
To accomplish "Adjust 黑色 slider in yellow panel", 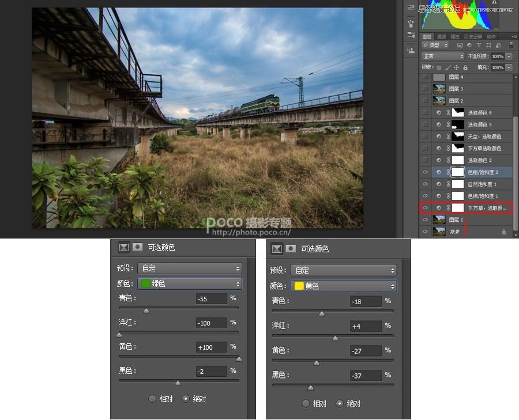I will tap(310, 388).
